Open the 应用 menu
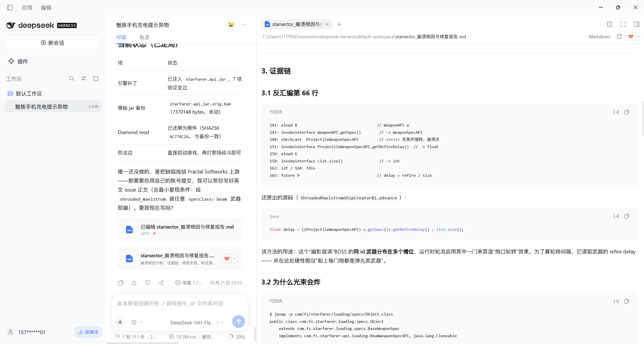The width and height of the screenshot is (644, 344). pos(27,8)
